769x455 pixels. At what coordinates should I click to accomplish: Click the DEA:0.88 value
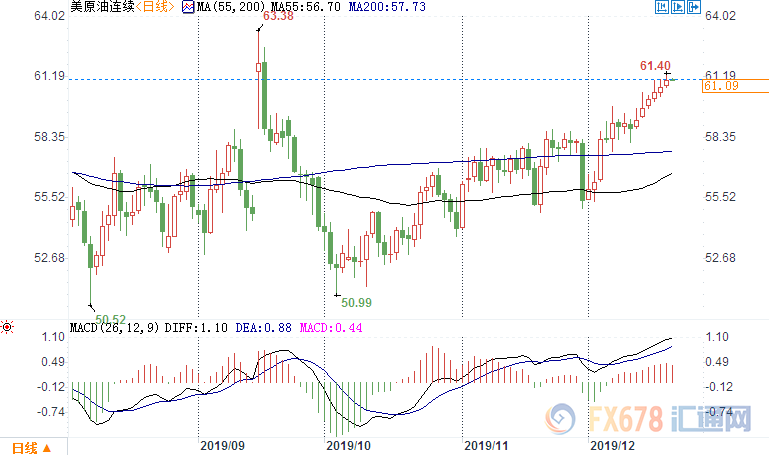[x=264, y=328]
